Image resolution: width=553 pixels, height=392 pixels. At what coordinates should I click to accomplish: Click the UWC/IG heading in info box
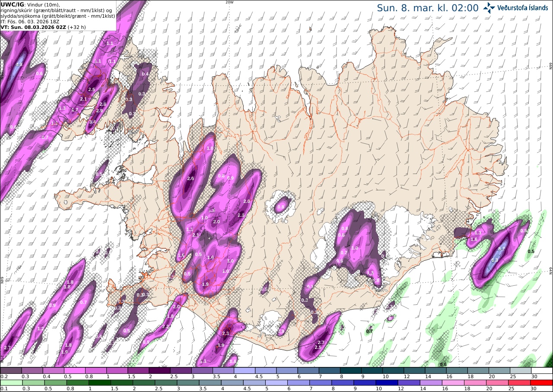point(12,4)
